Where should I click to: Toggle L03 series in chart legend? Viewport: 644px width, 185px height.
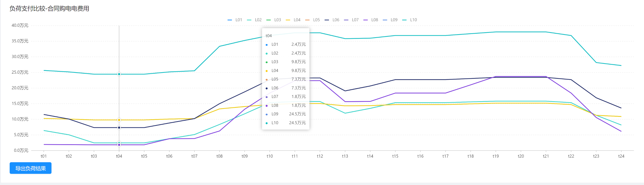[x=273, y=20]
